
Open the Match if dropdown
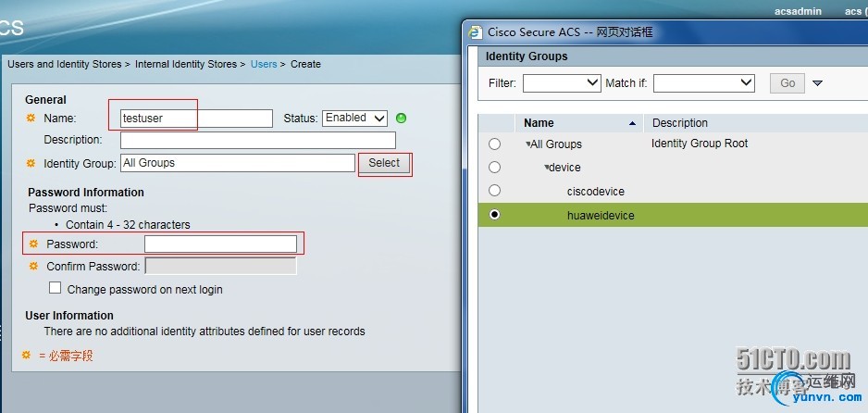[x=704, y=83]
